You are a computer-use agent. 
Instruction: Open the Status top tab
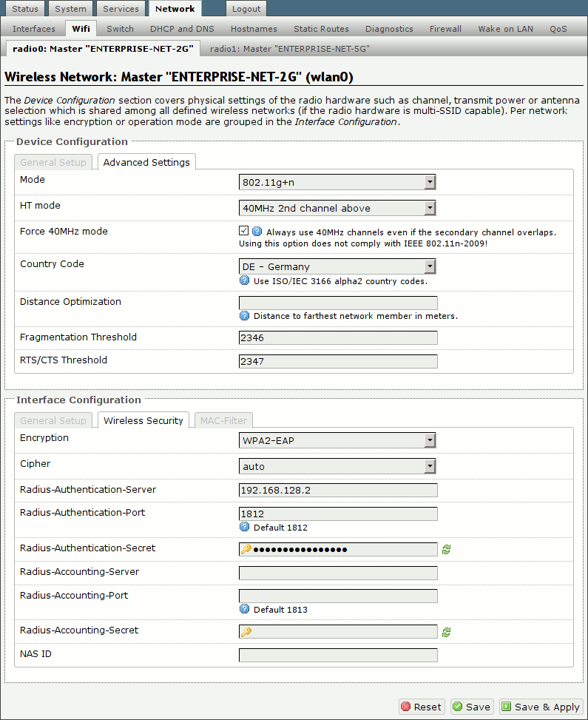point(25,9)
